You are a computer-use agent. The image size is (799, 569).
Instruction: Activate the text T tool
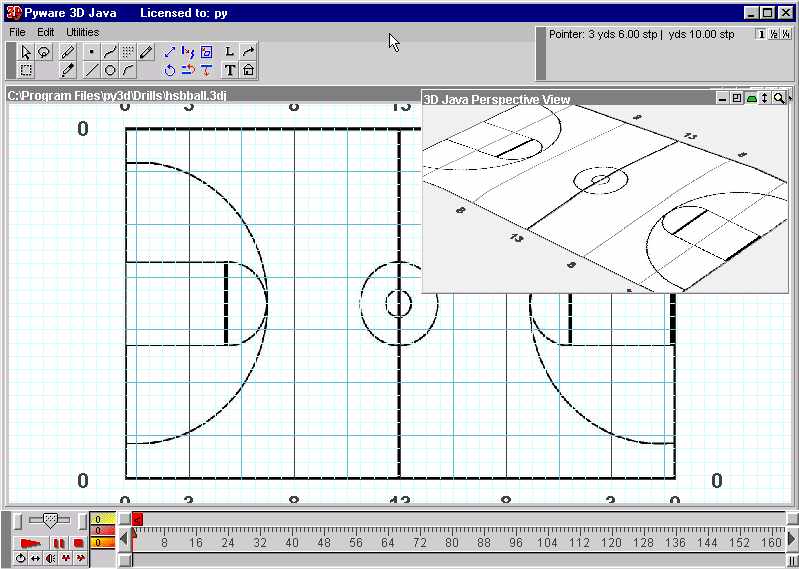point(230,70)
